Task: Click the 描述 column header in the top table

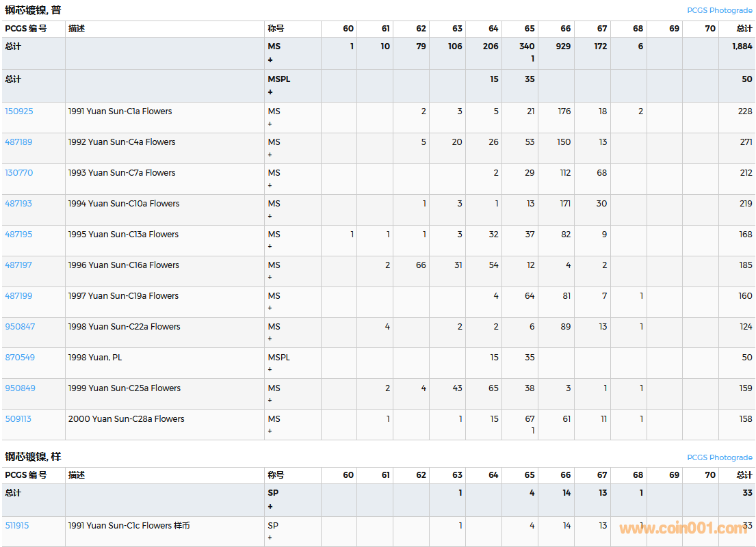Action: point(77,29)
